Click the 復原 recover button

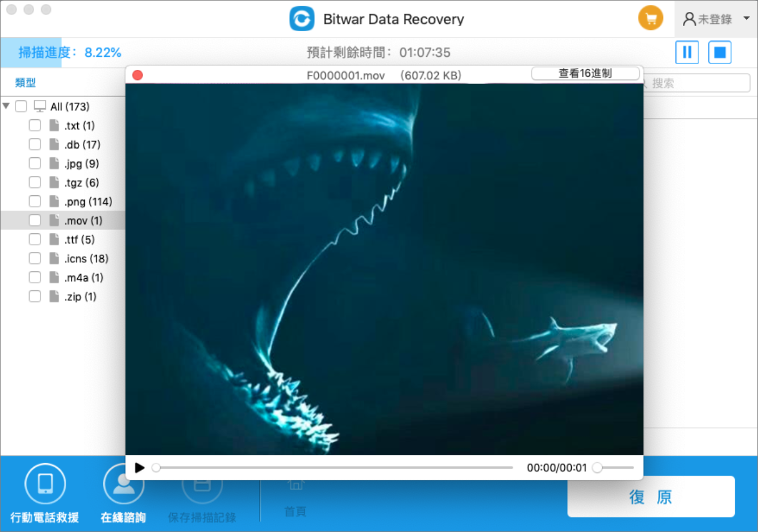tap(651, 497)
